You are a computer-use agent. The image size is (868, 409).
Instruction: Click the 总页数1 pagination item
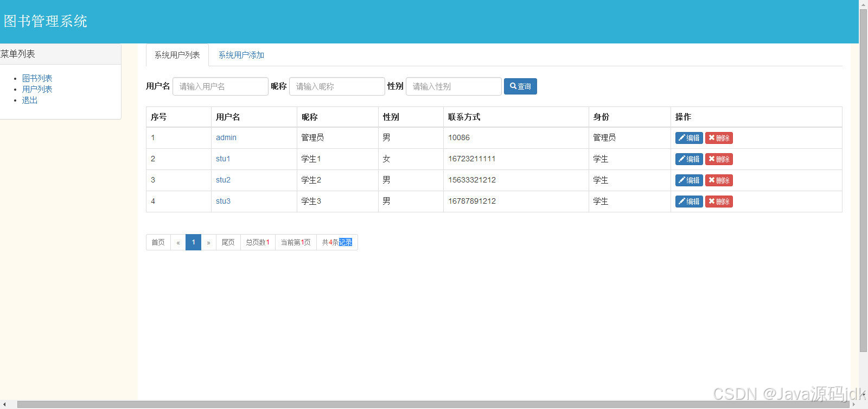[x=258, y=242]
